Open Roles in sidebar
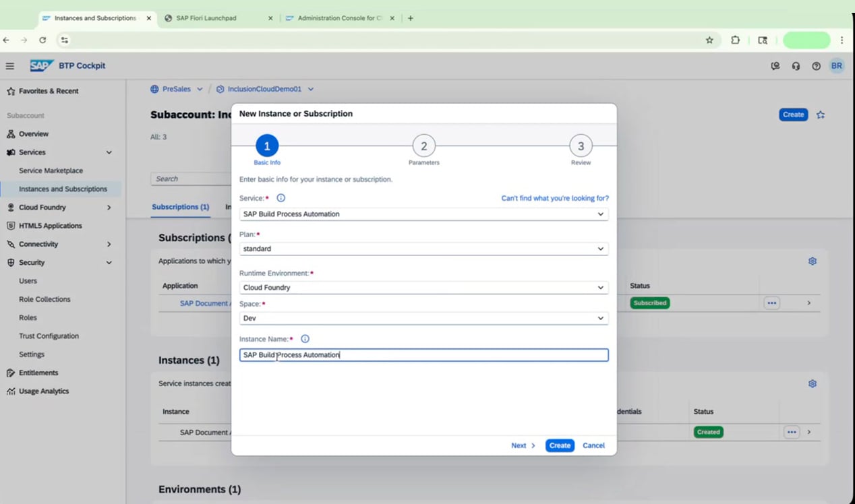The height and width of the screenshot is (504, 855). click(28, 317)
